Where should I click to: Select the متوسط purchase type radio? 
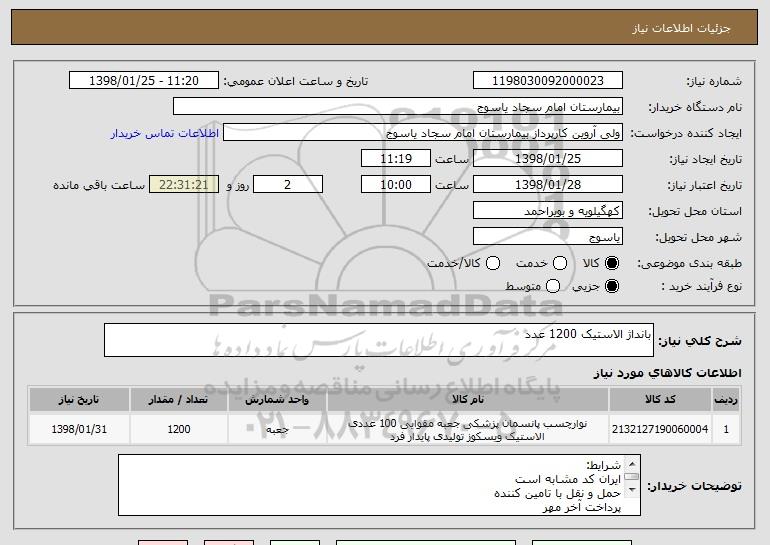point(553,286)
